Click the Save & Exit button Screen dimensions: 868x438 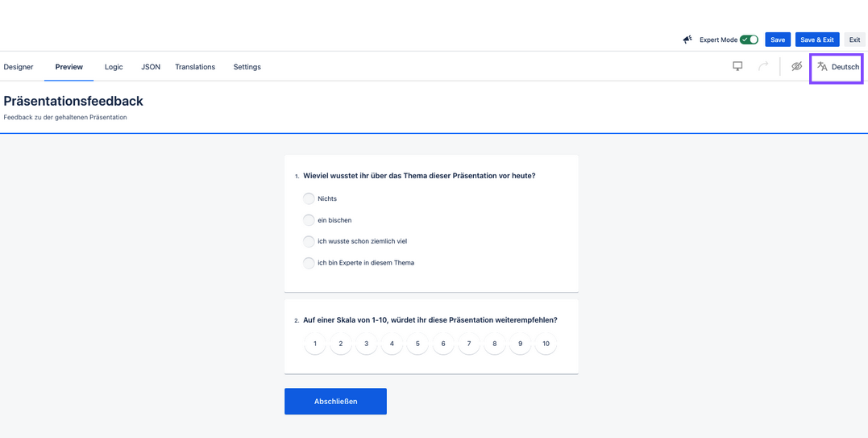point(817,40)
